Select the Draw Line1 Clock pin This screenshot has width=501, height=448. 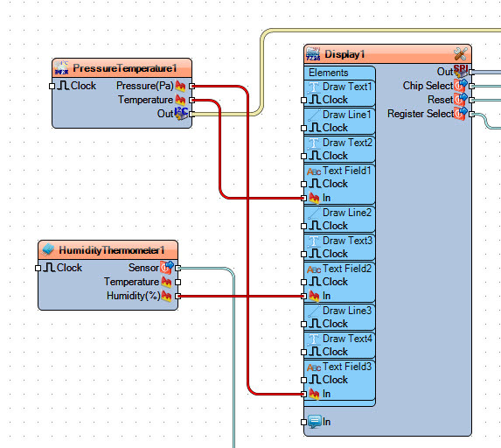pyautogui.click(x=304, y=129)
